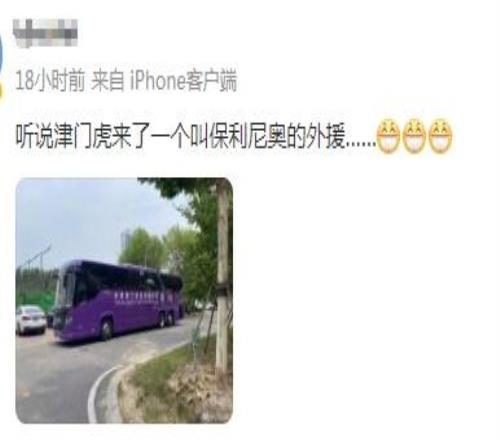The width and height of the screenshot is (500, 440).
Task: Click the word 外援 in the post
Action: click(330, 137)
